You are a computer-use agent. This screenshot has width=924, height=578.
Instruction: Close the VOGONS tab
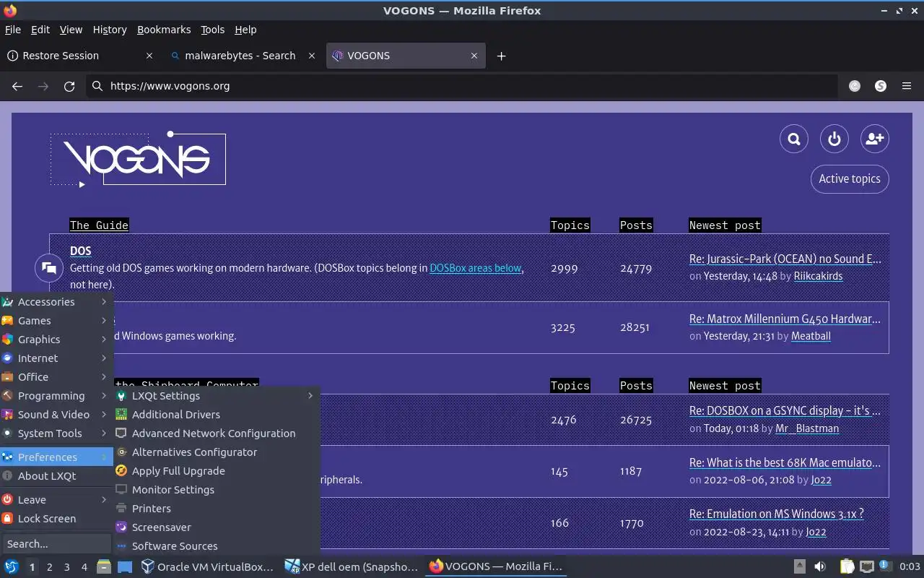(474, 56)
